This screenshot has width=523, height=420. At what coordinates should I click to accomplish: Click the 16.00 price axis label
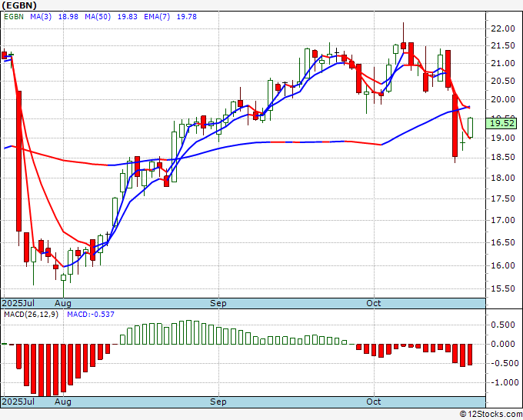[503, 266]
